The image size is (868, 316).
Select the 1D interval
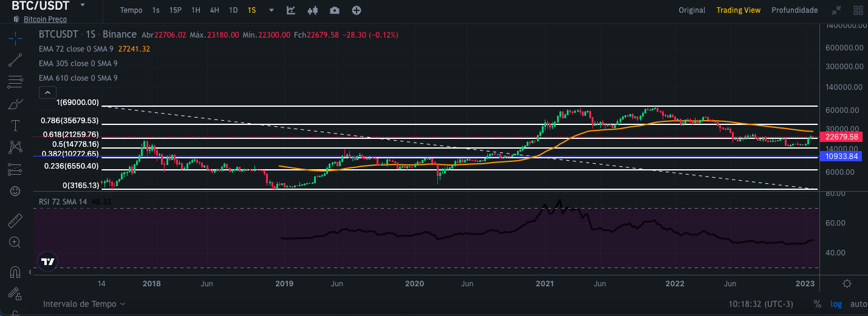click(x=233, y=10)
